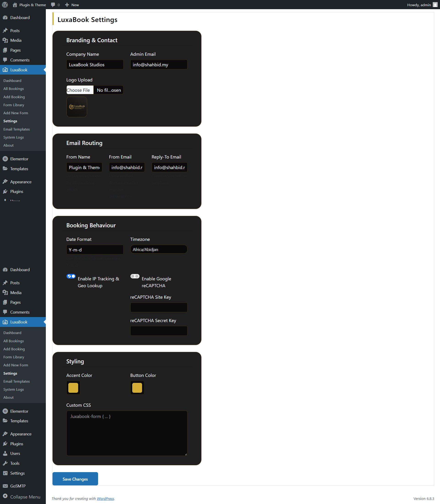
Task: Click the Tools wrench icon
Action: 5,463
